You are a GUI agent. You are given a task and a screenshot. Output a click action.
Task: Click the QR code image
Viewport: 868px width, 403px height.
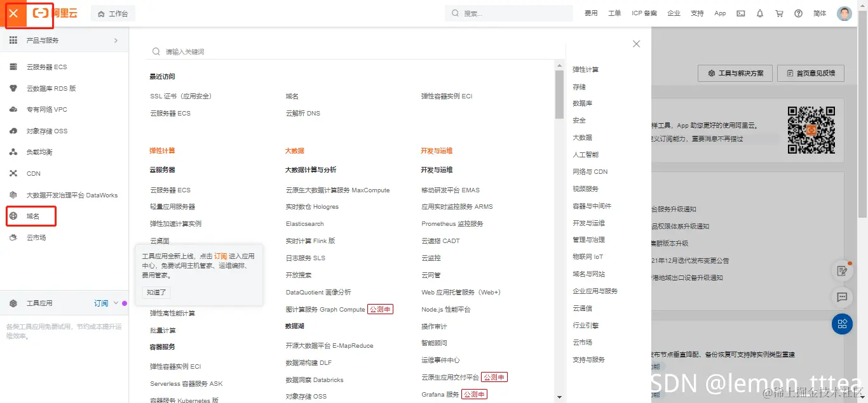pos(811,130)
